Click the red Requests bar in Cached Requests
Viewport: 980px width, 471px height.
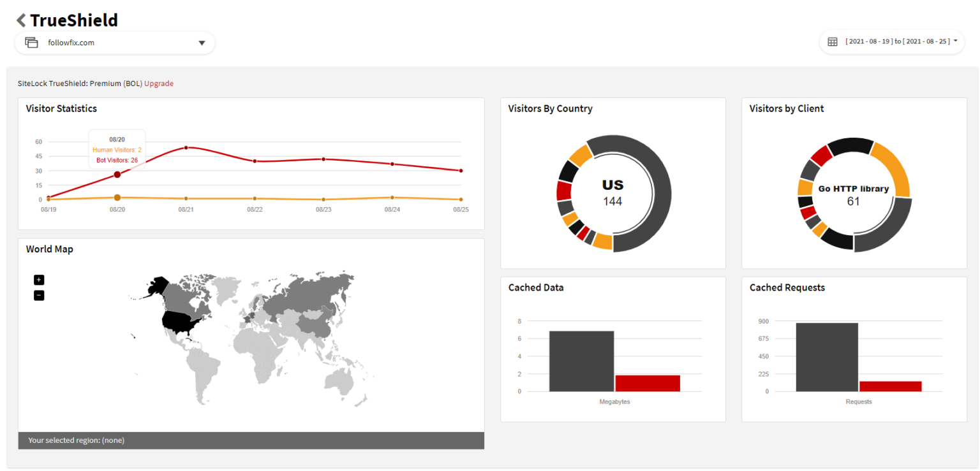[892, 385]
